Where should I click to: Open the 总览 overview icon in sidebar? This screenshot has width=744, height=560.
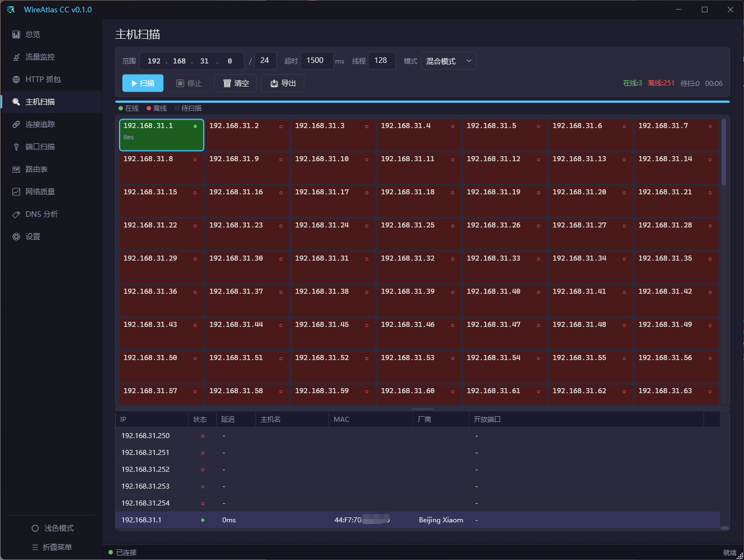[16, 34]
